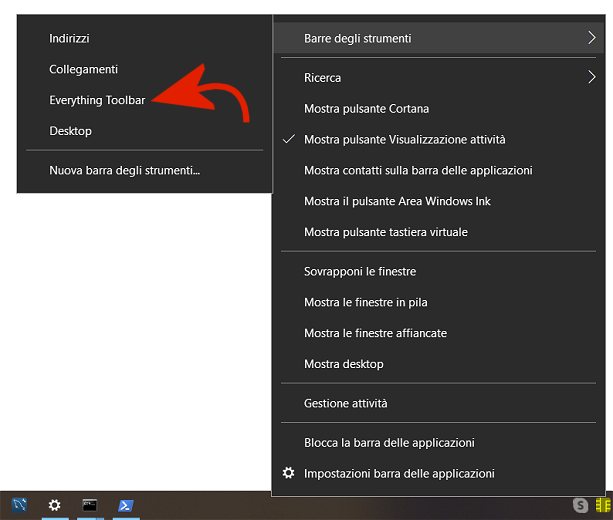Open Command Prompt icon on taskbar
Screen dimensions: 613x520
(x=90, y=505)
